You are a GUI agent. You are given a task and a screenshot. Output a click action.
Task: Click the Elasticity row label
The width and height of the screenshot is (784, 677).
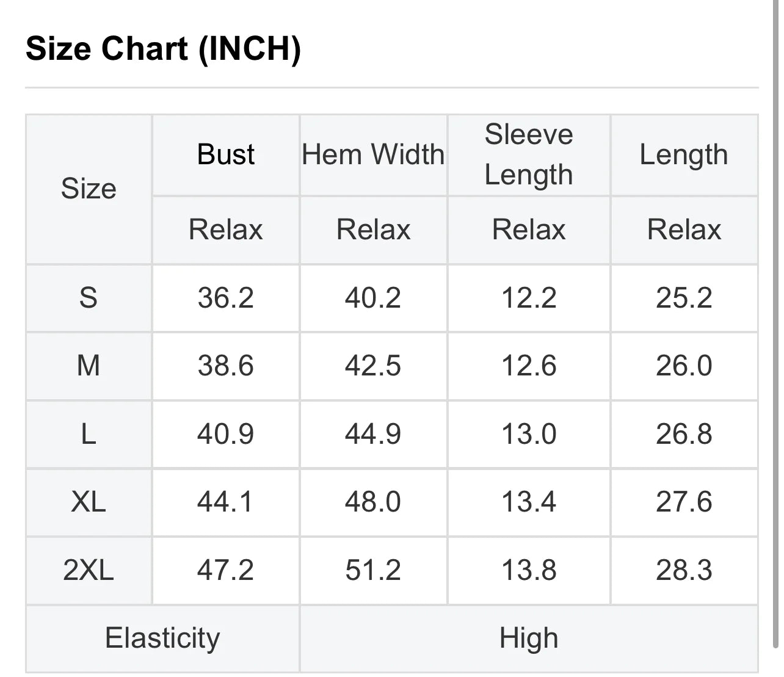pyautogui.click(x=162, y=639)
